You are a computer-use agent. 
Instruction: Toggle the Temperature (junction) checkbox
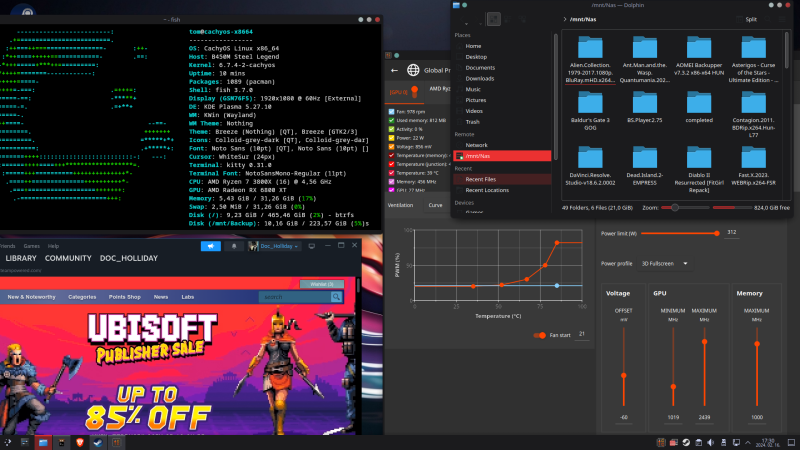coord(391,164)
